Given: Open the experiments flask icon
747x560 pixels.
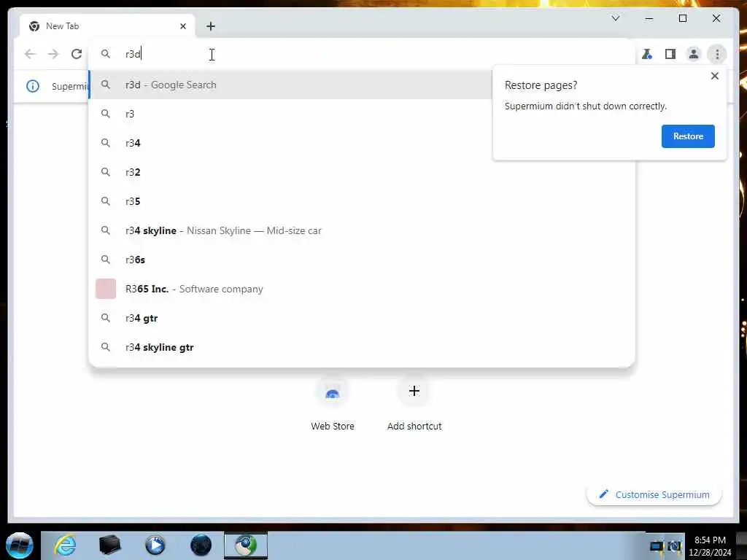Looking at the screenshot, I should [646, 54].
